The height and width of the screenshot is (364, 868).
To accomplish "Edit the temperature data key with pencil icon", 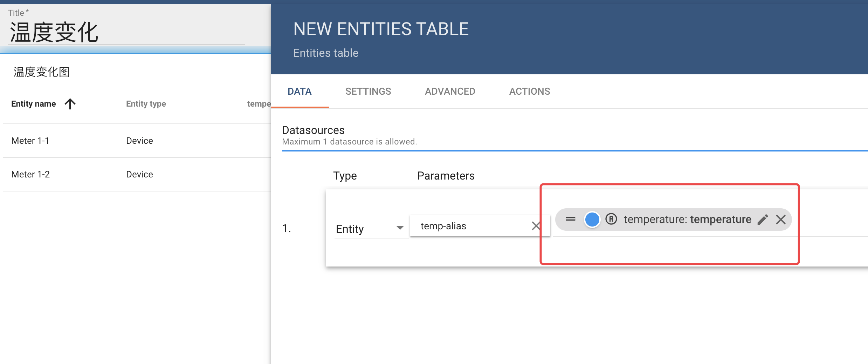I will [x=763, y=220].
